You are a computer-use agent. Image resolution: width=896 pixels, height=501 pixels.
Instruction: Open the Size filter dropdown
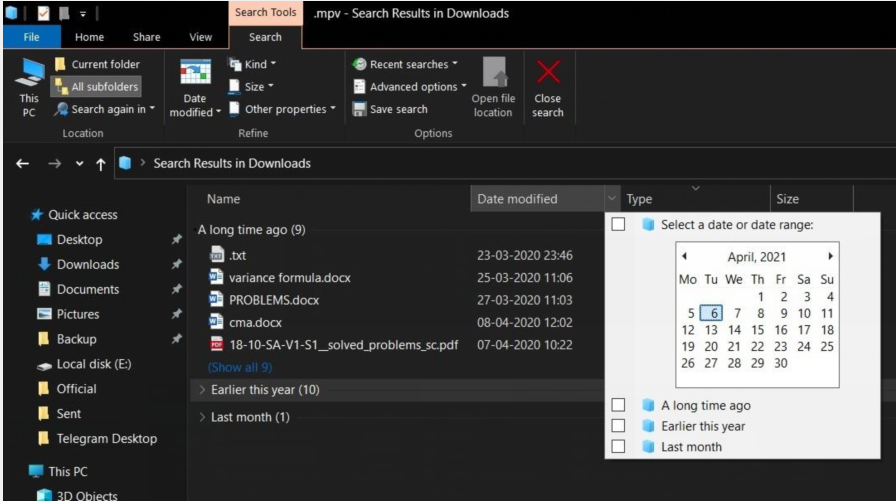pyautogui.click(x=251, y=87)
